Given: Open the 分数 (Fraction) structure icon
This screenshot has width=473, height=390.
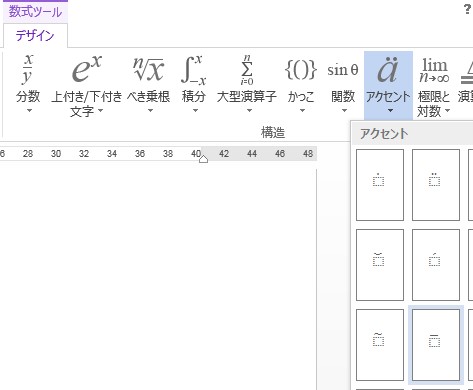Looking at the screenshot, I should point(28,70).
